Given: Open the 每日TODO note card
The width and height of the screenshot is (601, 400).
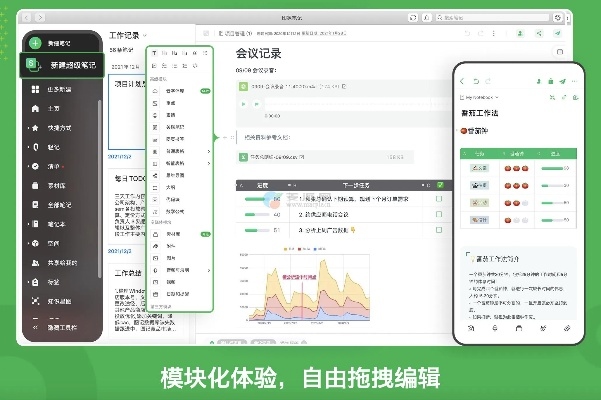Looking at the screenshot, I should pos(127,205).
